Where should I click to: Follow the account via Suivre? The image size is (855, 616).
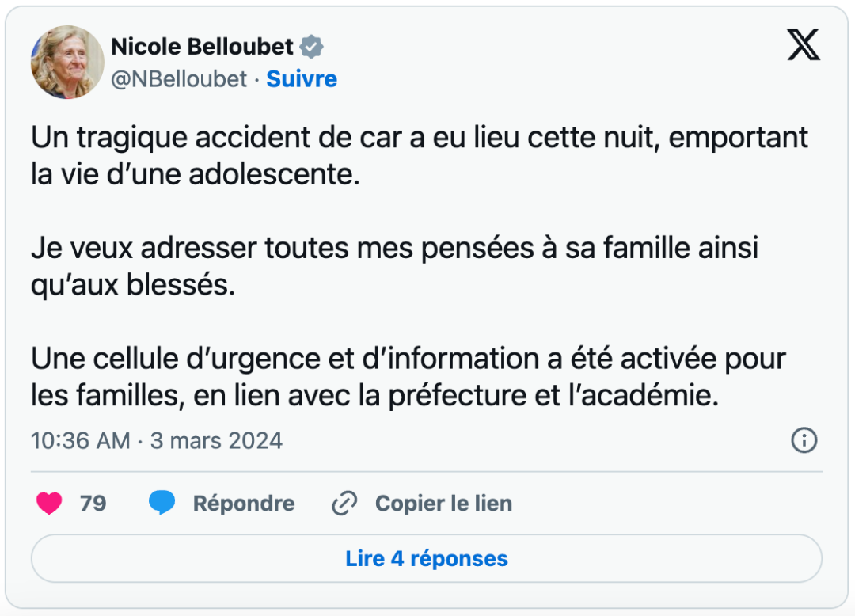[x=302, y=79]
